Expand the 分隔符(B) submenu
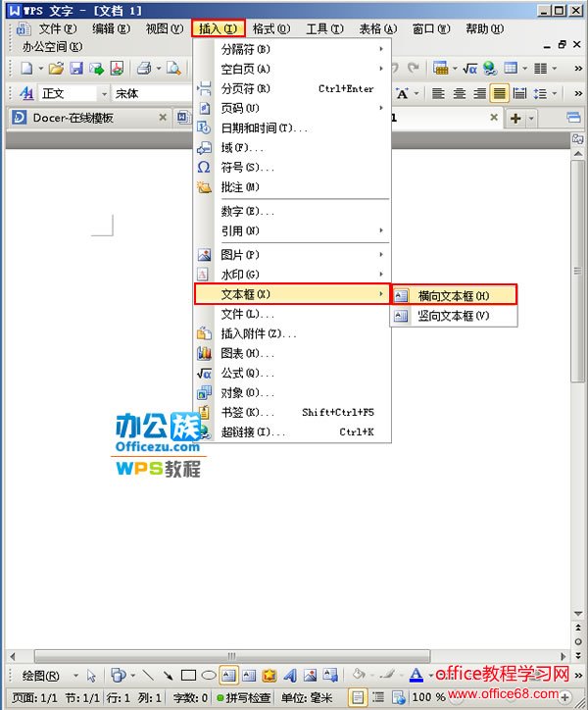This screenshot has height=710, width=588. (x=292, y=49)
